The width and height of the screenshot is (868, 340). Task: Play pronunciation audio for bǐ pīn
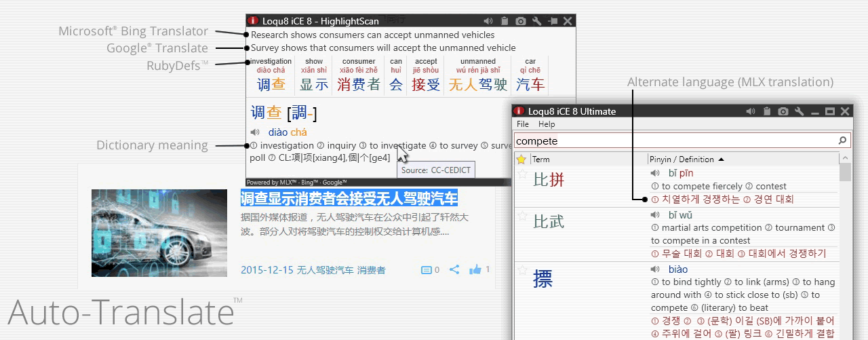[x=655, y=173]
